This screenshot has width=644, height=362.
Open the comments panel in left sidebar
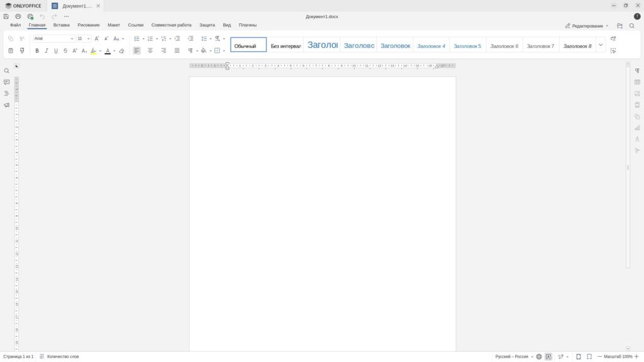7,82
